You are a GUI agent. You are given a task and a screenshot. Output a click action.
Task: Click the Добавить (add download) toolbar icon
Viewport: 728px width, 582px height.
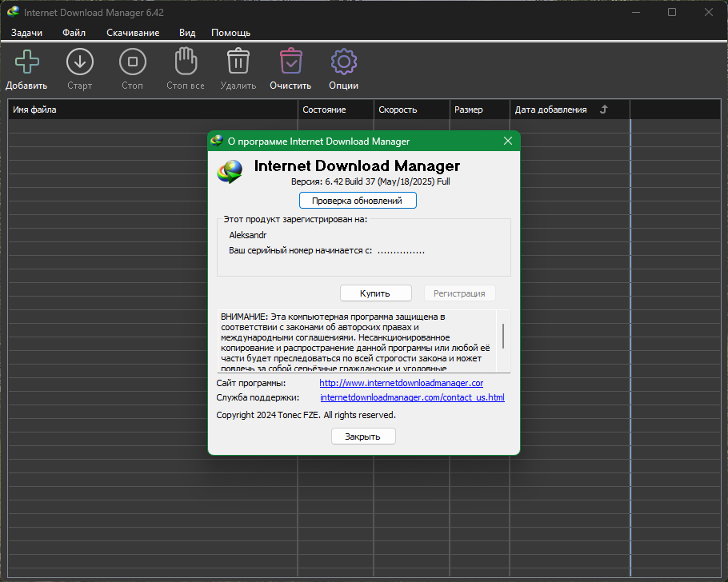27,62
